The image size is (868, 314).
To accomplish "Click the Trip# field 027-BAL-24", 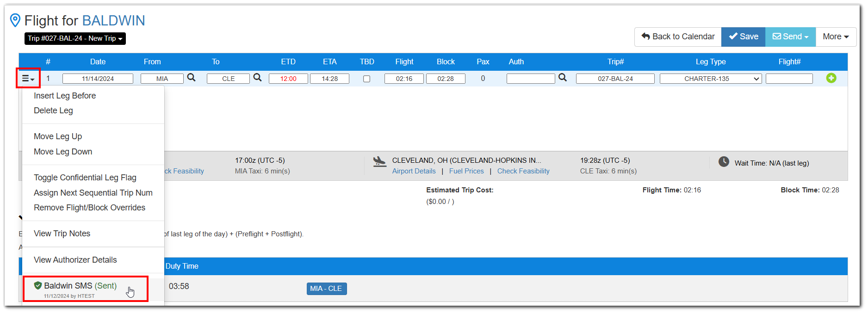I will tap(615, 79).
